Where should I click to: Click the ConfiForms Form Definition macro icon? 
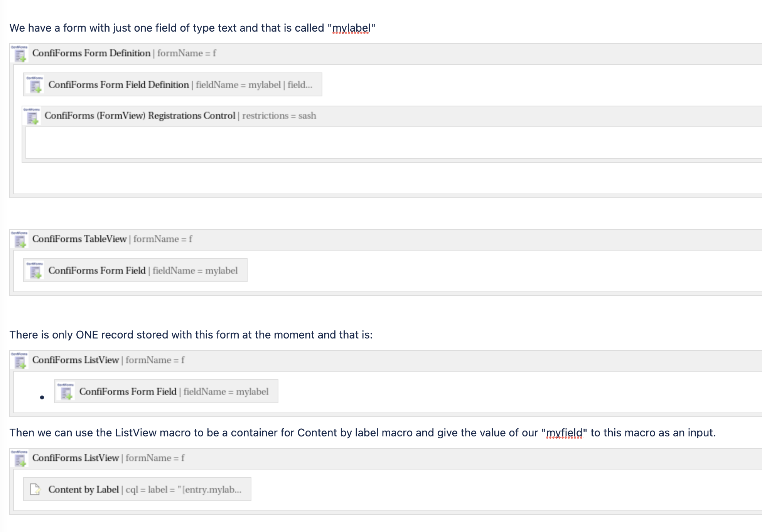click(x=19, y=54)
